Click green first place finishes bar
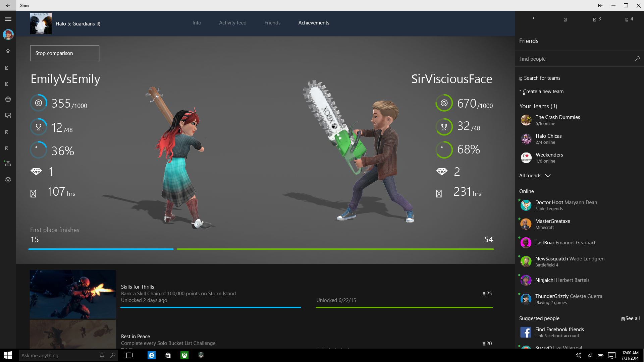The height and width of the screenshot is (362, 644). [335, 249]
